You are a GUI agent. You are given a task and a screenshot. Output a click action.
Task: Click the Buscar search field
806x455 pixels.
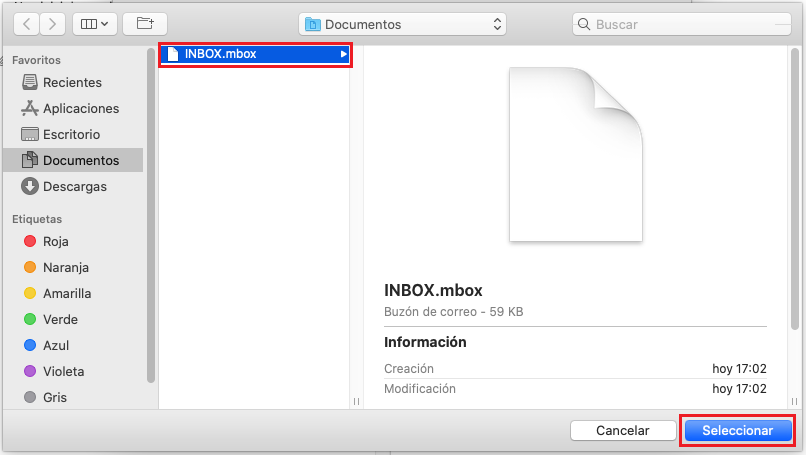click(685, 24)
